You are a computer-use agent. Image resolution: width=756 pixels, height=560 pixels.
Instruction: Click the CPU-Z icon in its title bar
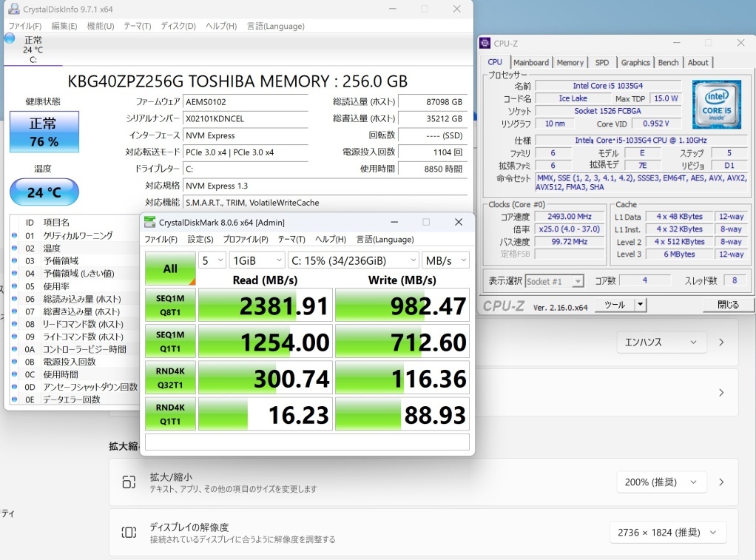tap(485, 43)
